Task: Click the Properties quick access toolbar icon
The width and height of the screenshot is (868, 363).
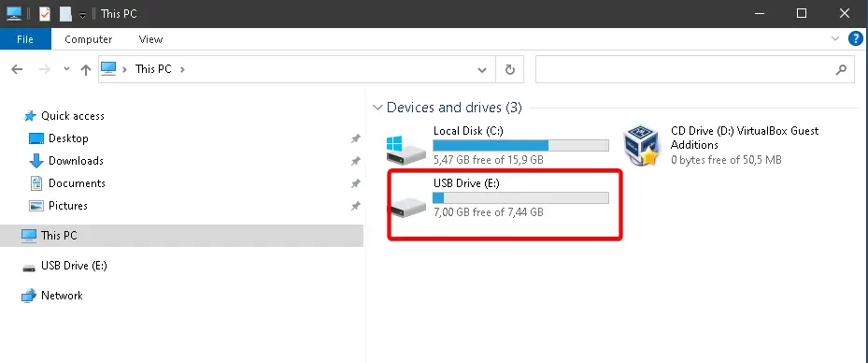Action: point(45,13)
